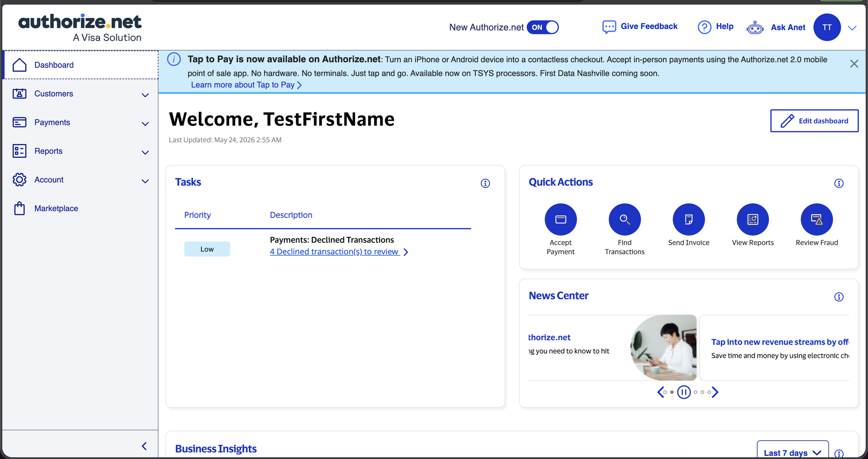Viewport: 868px width, 459px height.
Task: Expand the Reports menu chevron
Action: point(145,152)
